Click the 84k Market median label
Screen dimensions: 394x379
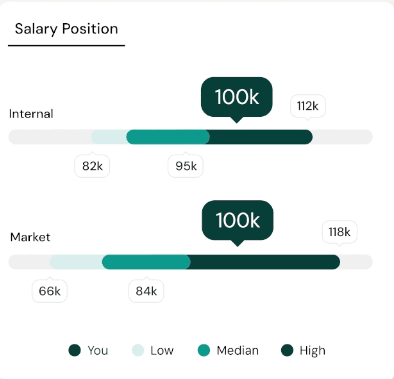(x=146, y=291)
